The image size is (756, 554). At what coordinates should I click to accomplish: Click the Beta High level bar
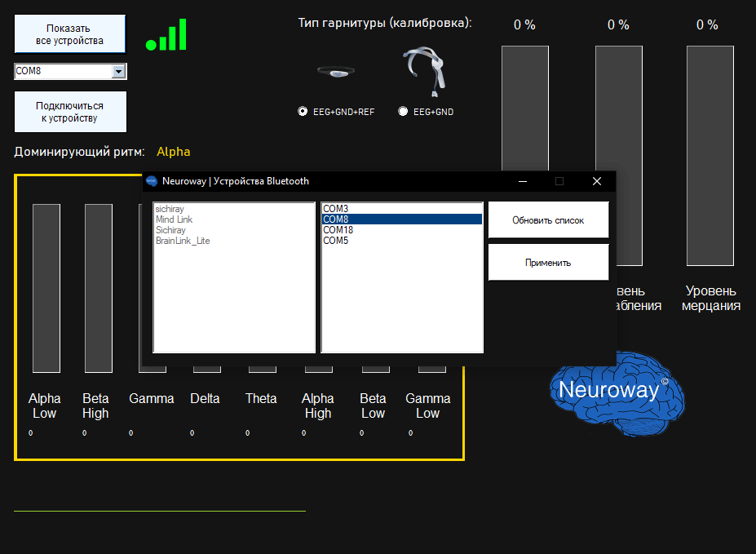click(99, 288)
